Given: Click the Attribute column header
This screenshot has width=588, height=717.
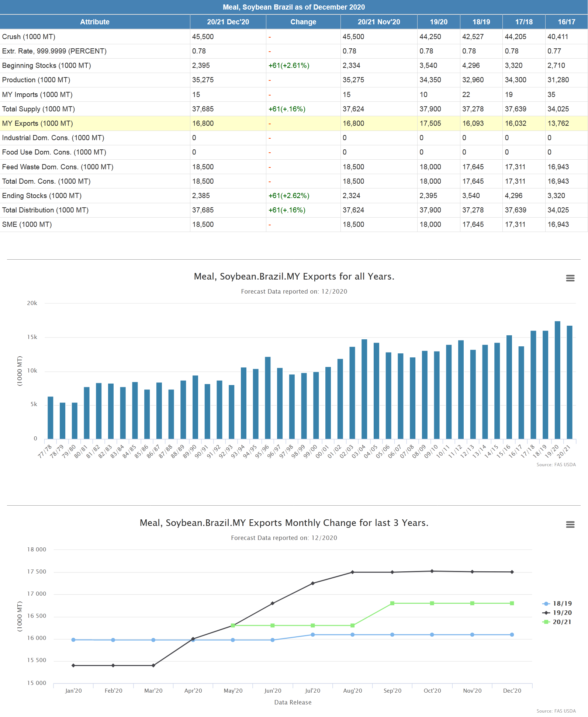Looking at the screenshot, I should (95, 22).
